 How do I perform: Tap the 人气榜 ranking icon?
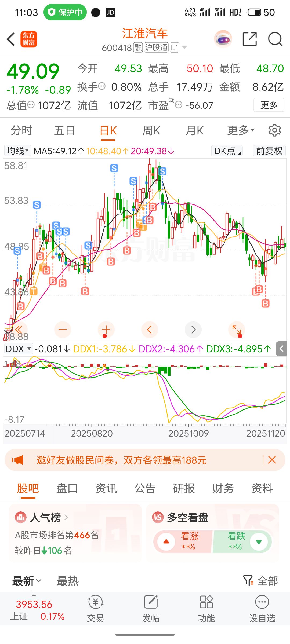[x=21, y=517]
